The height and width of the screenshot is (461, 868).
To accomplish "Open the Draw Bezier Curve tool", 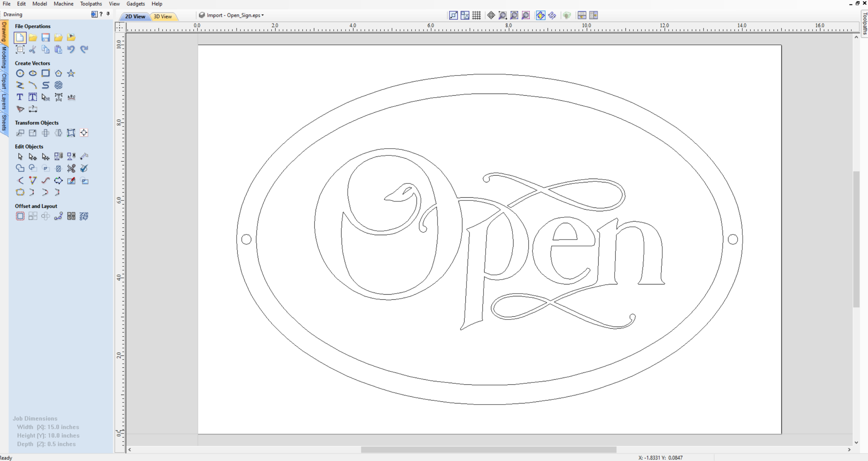I will [x=33, y=85].
